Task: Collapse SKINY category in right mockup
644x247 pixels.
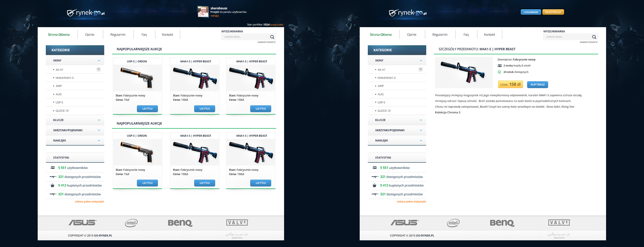Action: tap(421, 60)
